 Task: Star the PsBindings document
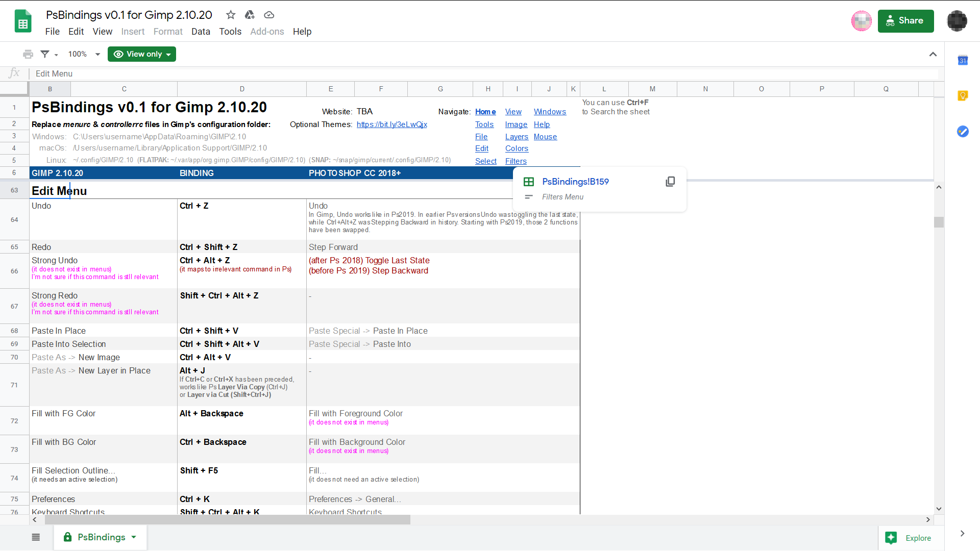click(231, 15)
